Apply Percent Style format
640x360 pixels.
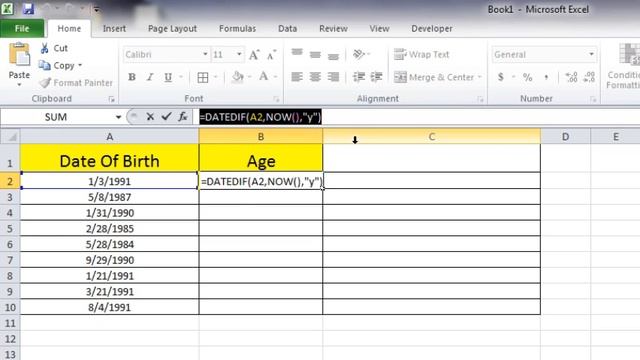click(527, 77)
